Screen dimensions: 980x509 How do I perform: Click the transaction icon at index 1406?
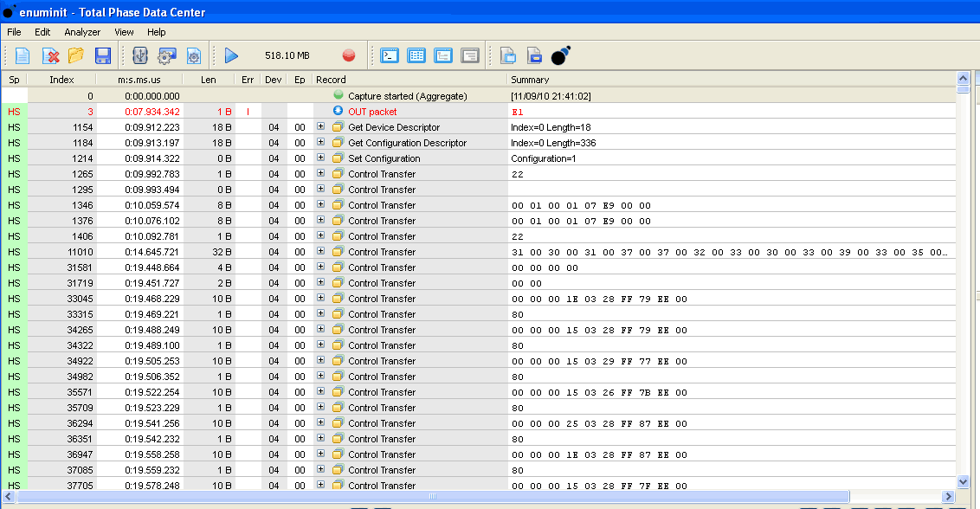tap(338, 235)
